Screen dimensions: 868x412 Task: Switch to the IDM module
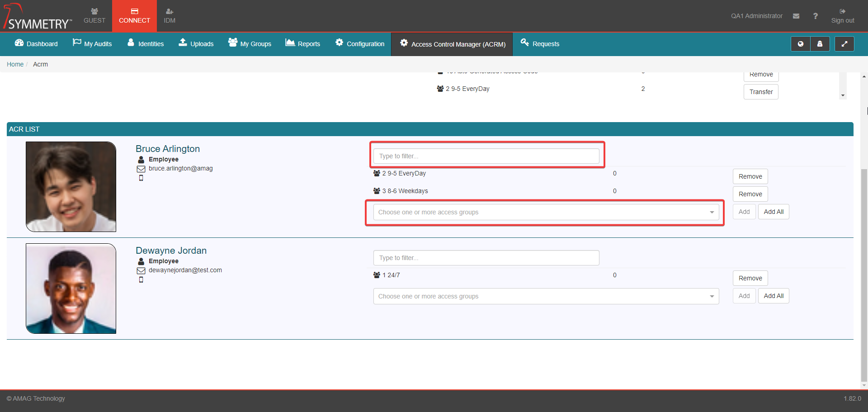[x=170, y=16]
